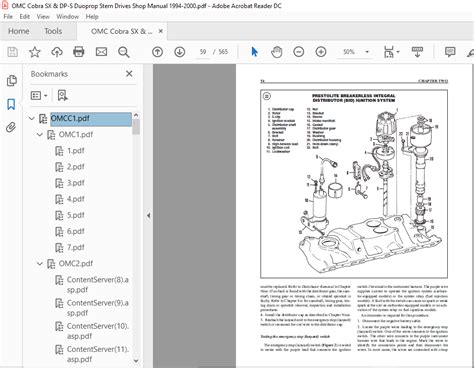Open the Edit menu
Viewport: 474px width, 368px height.
(24, 17)
